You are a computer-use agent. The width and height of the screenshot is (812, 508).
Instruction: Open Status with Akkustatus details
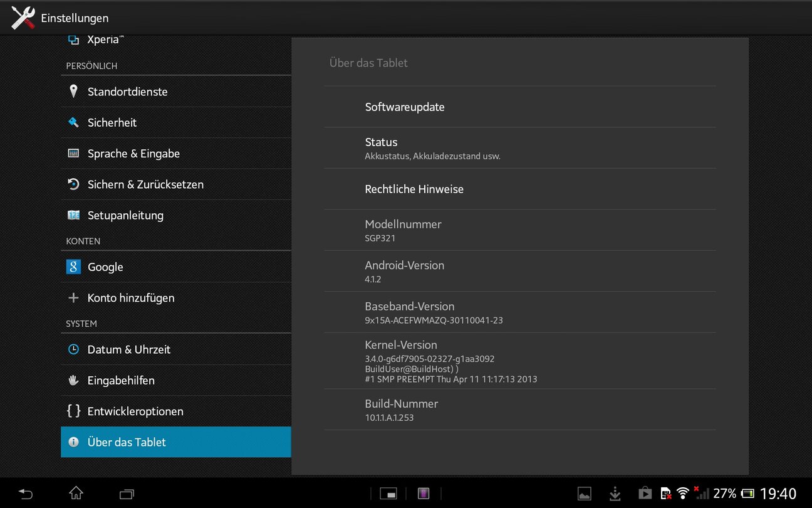[x=432, y=148]
